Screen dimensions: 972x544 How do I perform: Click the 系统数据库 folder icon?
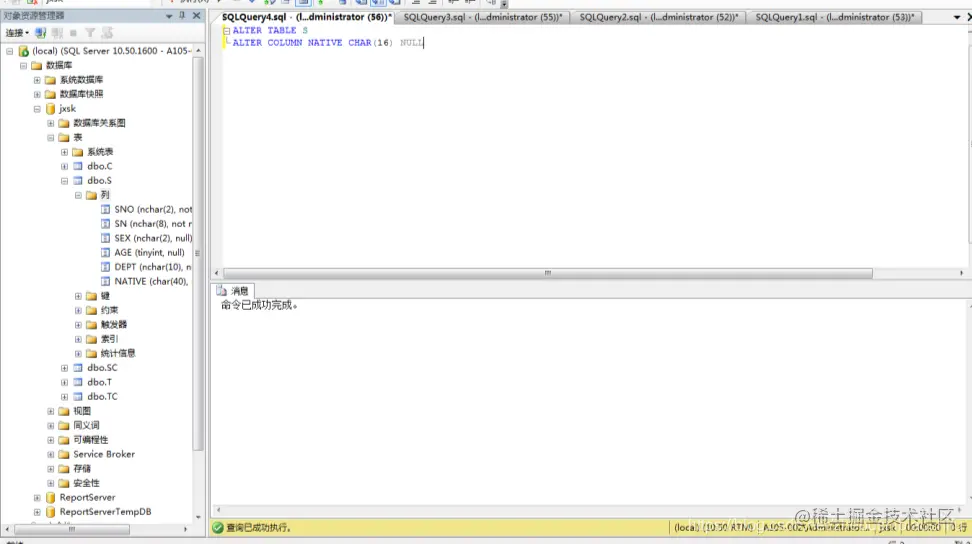(50, 80)
